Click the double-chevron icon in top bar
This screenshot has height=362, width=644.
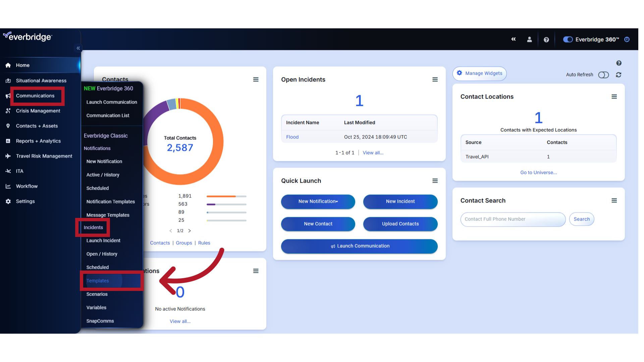(x=514, y=39)
